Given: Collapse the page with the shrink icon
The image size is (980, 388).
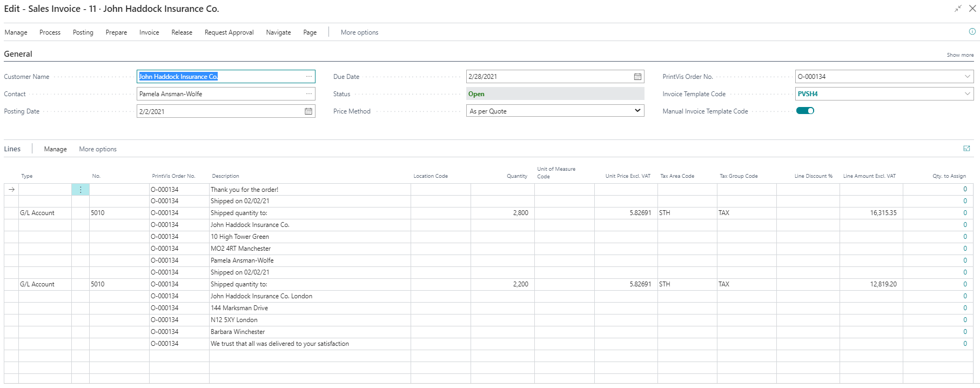Looking at the screenshot, I should click(958, 9).
